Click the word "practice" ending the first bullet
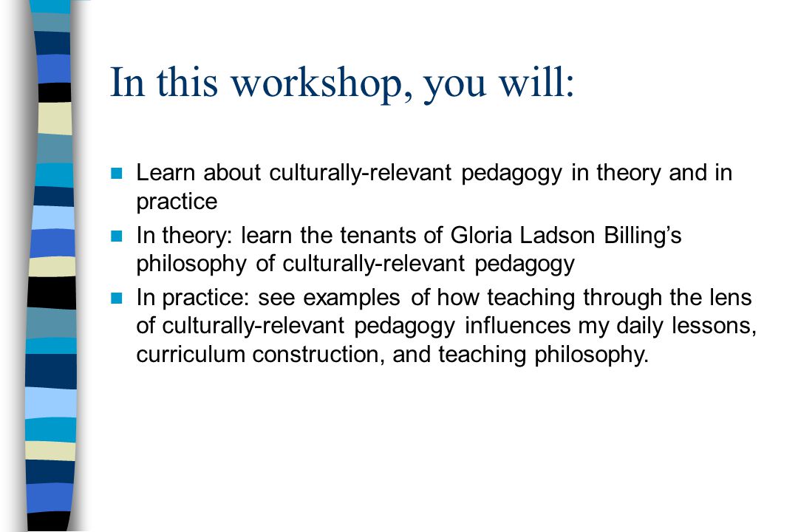Viewport: 798px width, 532px height. click(x=177, y=202)
